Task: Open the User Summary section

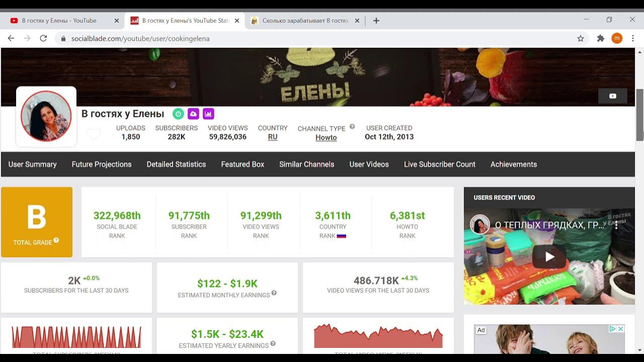Action: coord(32,164)
